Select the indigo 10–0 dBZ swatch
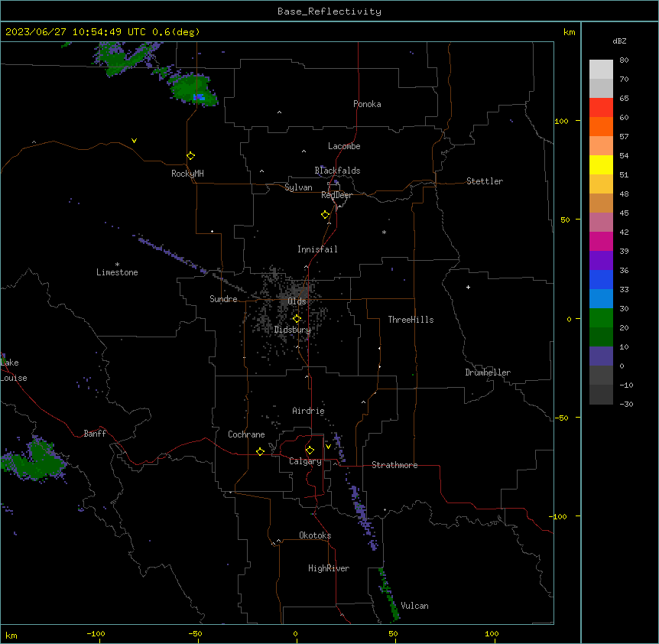 [601, 356]
